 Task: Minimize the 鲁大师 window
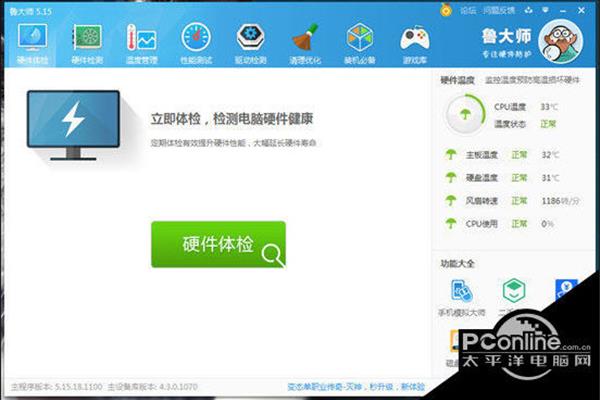[x=563, y=11]
